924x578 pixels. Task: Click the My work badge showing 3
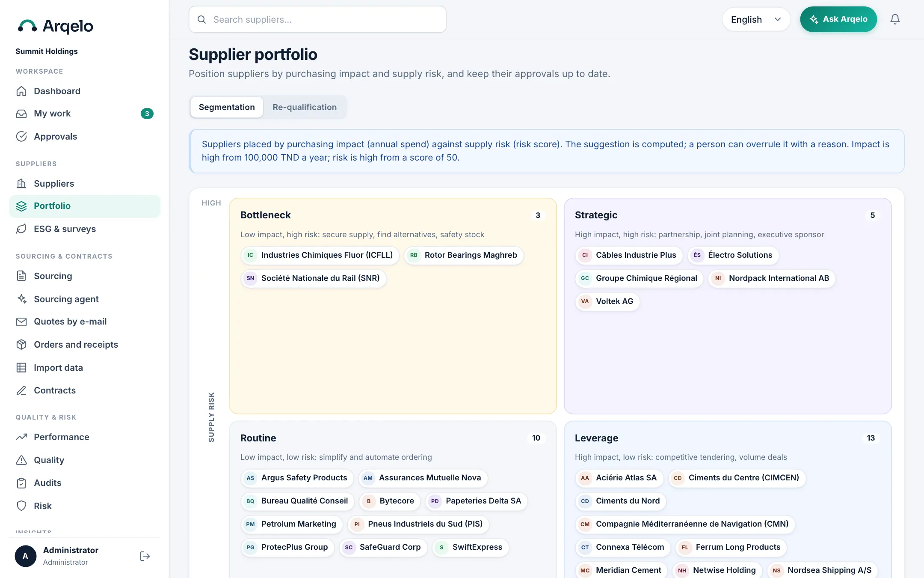tap(147, 113)
